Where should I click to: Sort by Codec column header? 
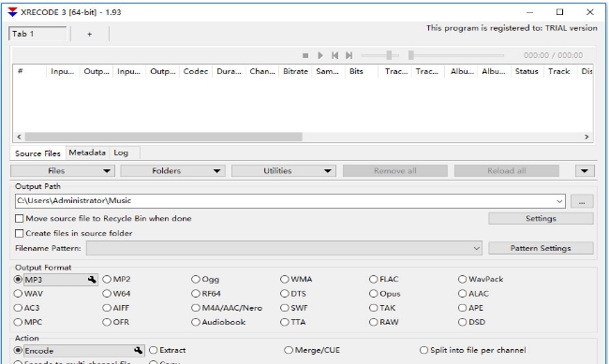tap(196, 71)
